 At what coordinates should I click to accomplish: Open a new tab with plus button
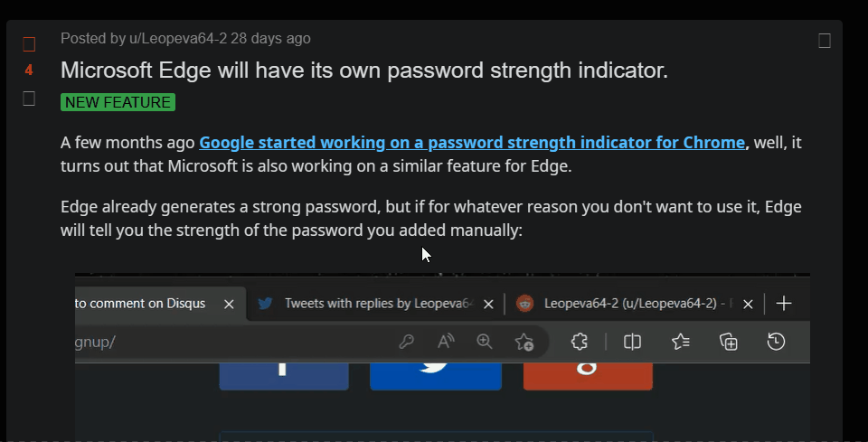[784, 303]
